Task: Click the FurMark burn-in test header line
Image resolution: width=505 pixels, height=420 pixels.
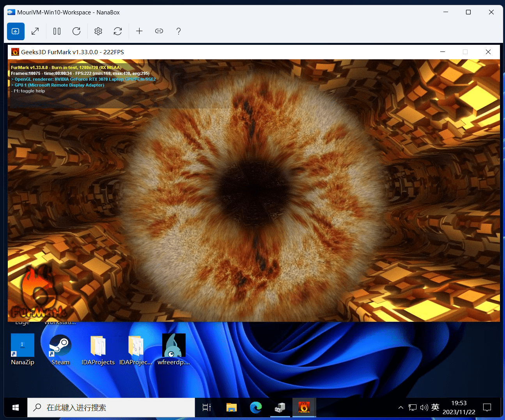Action: point(66,67)
